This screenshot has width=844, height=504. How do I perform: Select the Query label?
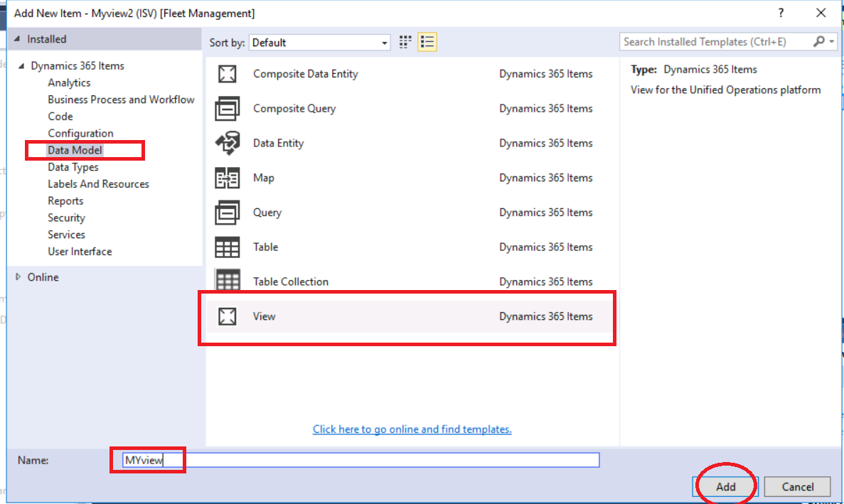pyautogui.click(x=267, y=213)
